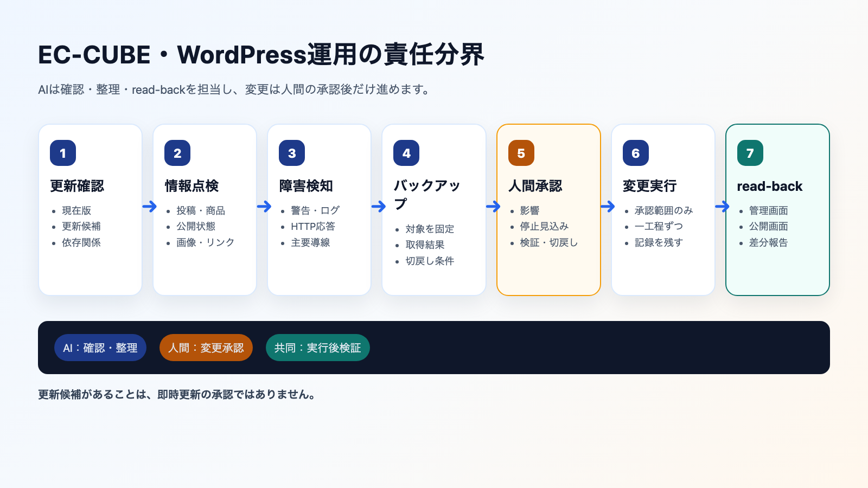This screenshot has height=488, width=868.
Task: Select the 変更実行 card heading
Action: click(650, 186)
